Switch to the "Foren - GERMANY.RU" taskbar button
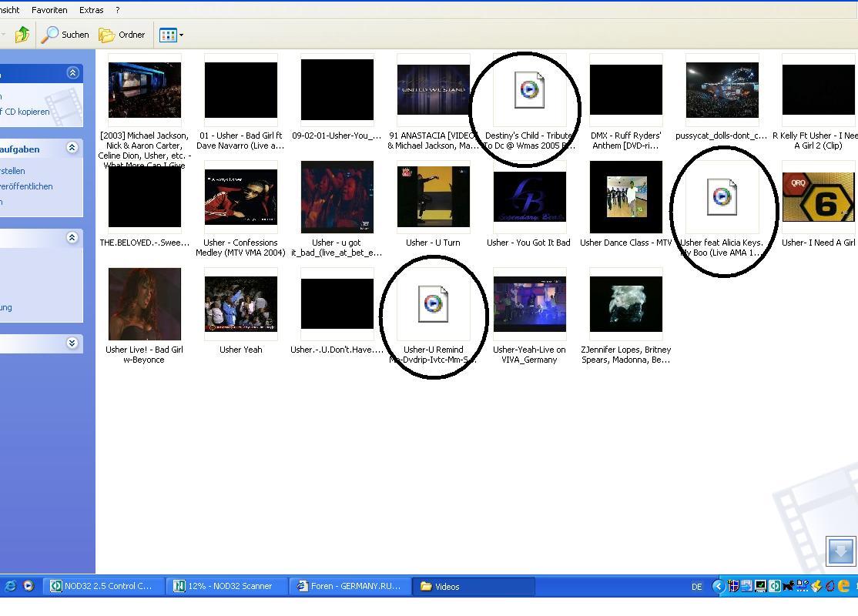 tap(350, 586)
